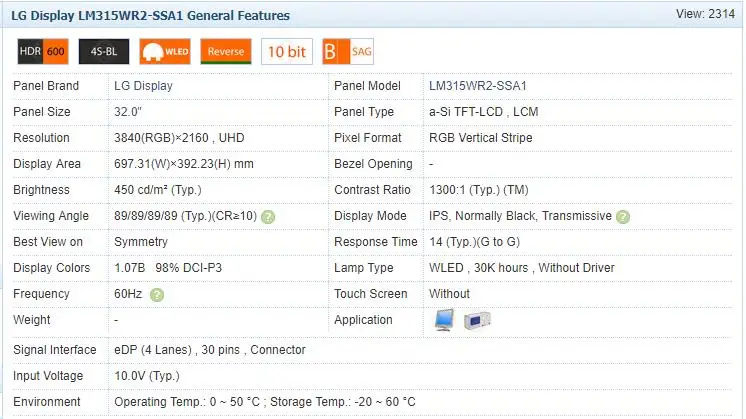The height and width of the screenshot is (419, 746).
Task: Click the HDR 600 badge icon
Action: point(43,51)
